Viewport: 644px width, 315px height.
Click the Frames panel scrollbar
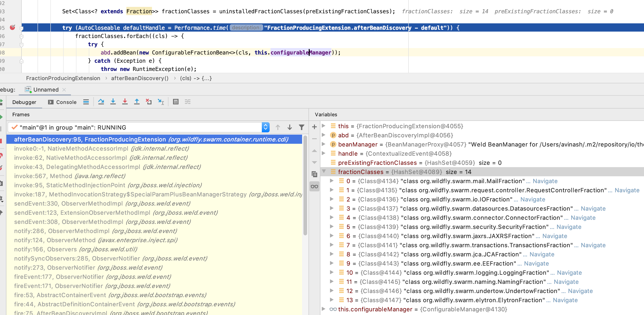click(305, 185)
